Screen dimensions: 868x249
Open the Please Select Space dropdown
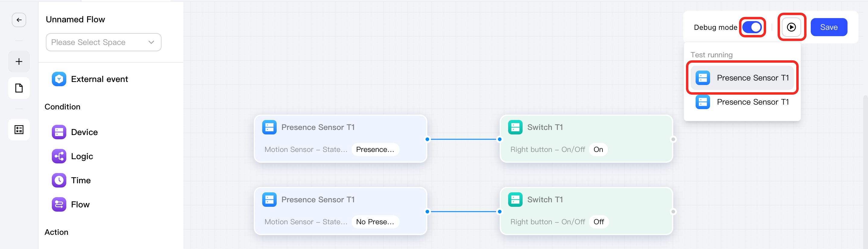pos(103,42)
